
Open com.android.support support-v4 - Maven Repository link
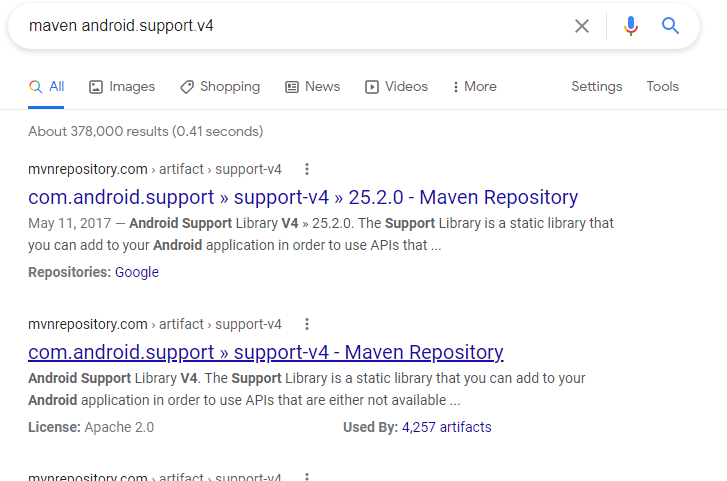265,352
